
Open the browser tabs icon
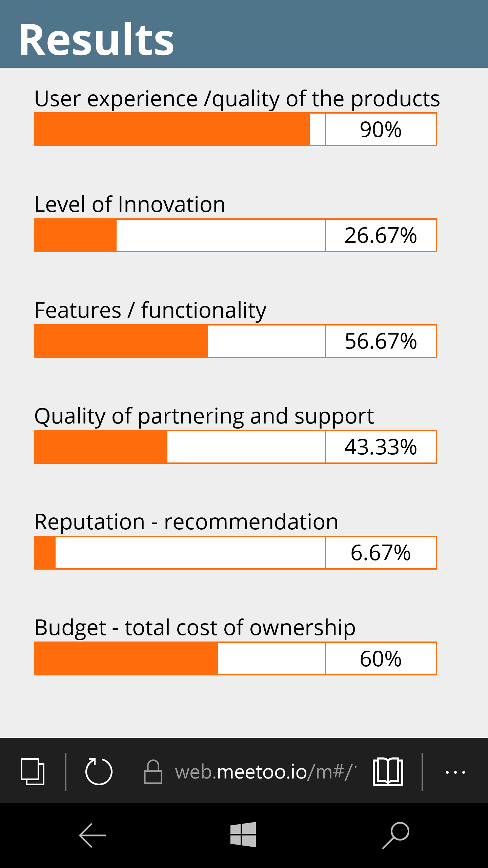pos(33,772)
